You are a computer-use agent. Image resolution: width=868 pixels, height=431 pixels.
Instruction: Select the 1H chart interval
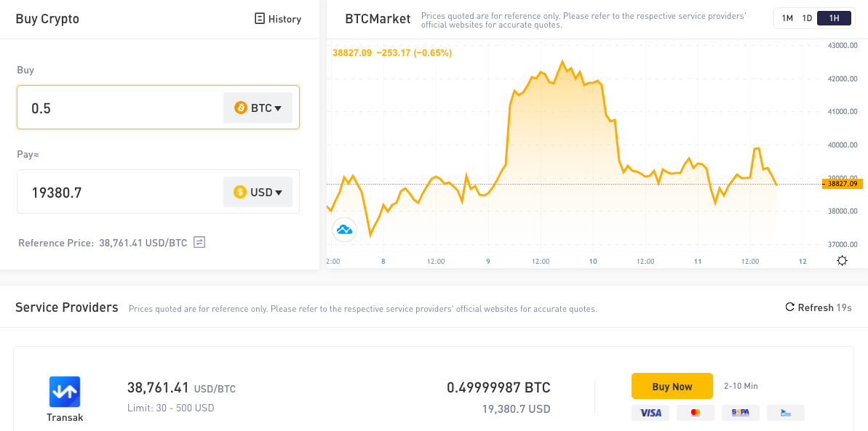point(834,18)
